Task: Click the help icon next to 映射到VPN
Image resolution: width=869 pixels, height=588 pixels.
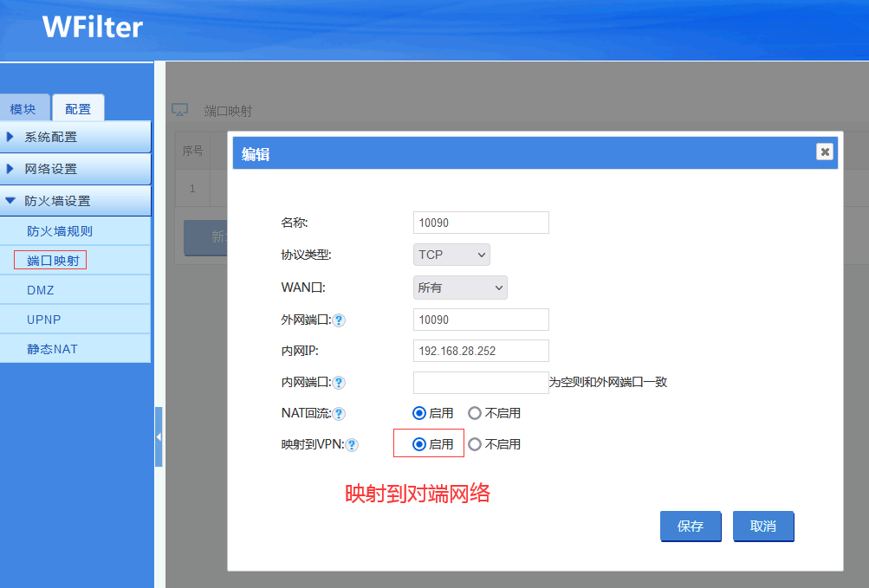Action: (352, 444)
